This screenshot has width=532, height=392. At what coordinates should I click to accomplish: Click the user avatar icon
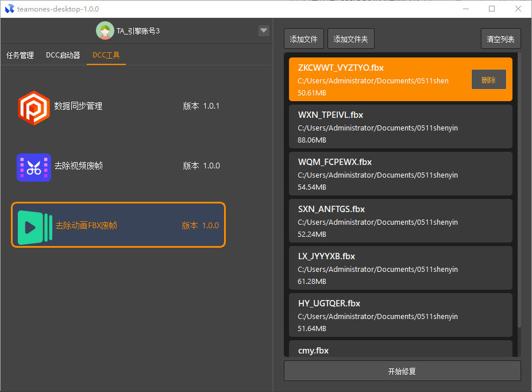point(105,30)
